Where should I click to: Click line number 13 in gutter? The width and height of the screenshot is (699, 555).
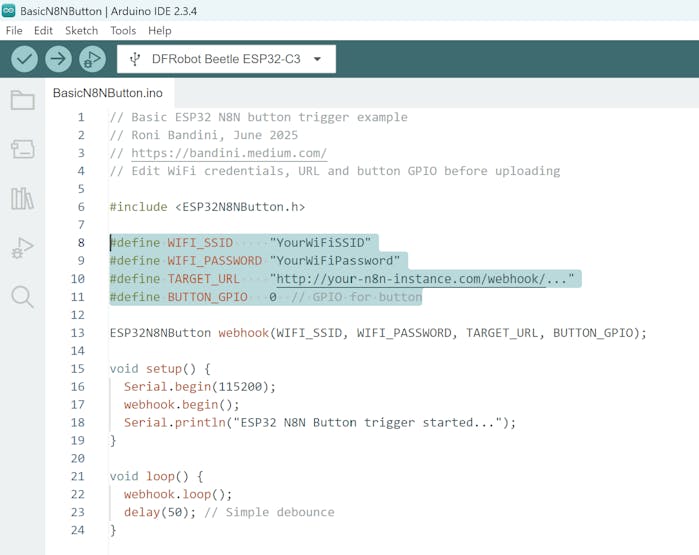click(x=78, y=333)
